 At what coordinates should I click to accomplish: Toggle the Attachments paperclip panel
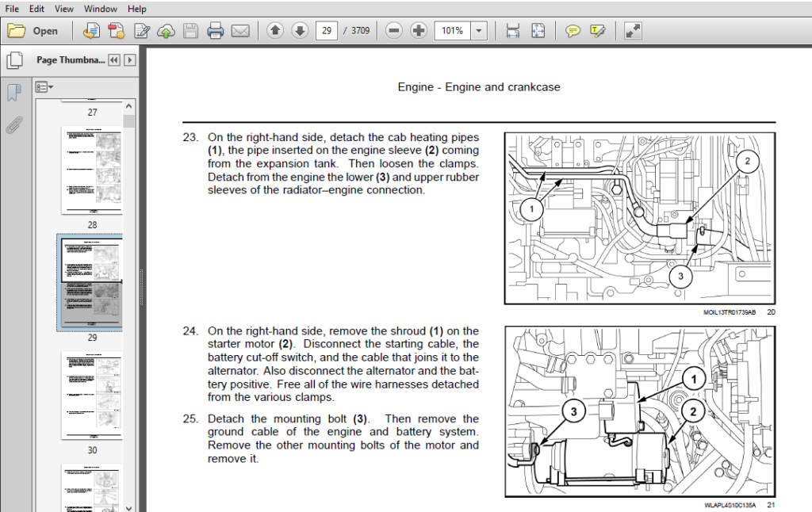pos(14,124)
